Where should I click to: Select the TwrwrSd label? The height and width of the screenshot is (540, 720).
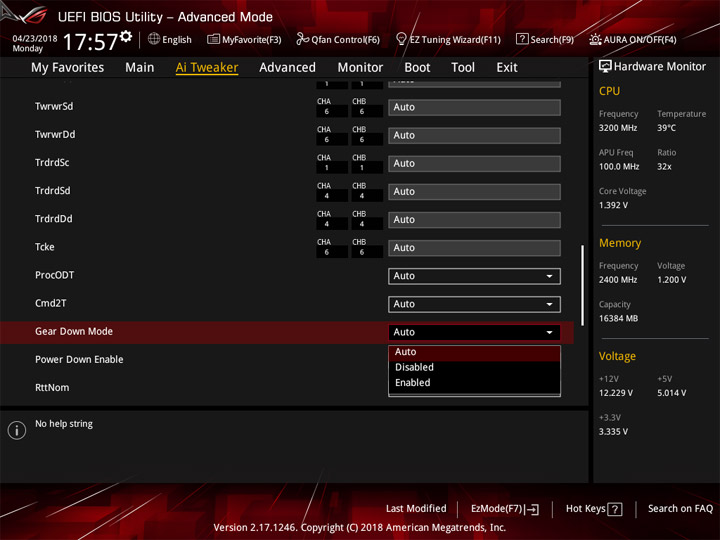(54, 107)
